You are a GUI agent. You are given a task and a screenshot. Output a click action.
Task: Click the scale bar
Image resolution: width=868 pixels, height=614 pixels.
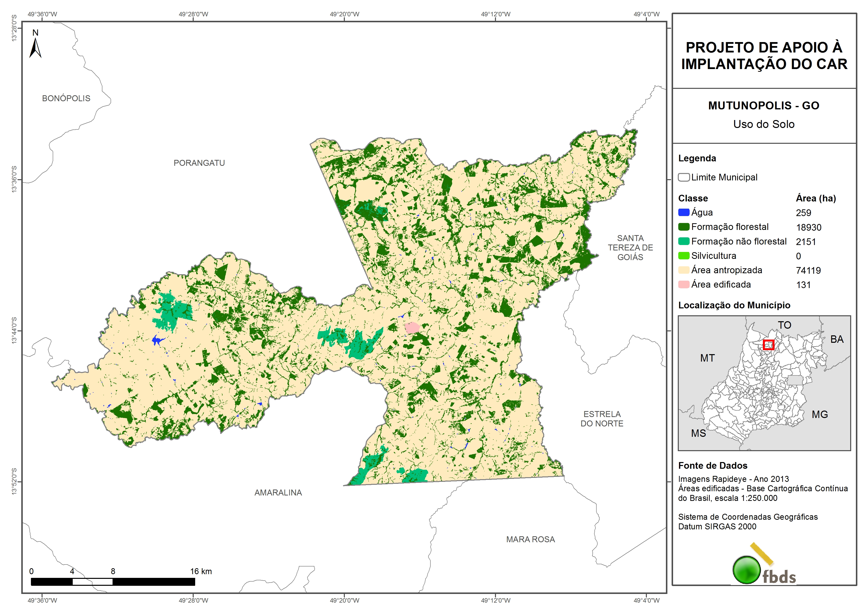(113, 582)
